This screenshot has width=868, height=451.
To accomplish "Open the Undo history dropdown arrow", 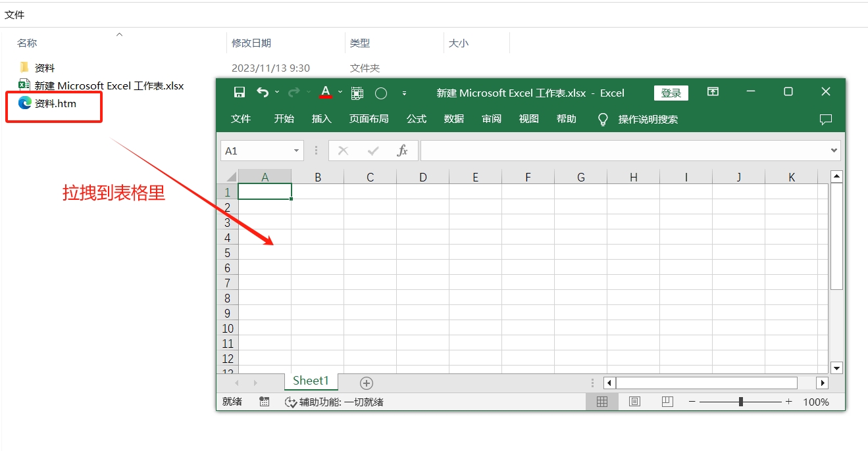I will [277, 93].
